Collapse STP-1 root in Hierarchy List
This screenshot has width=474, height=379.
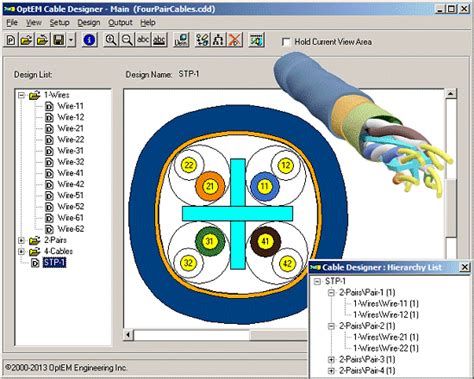(x=317, y=282)
